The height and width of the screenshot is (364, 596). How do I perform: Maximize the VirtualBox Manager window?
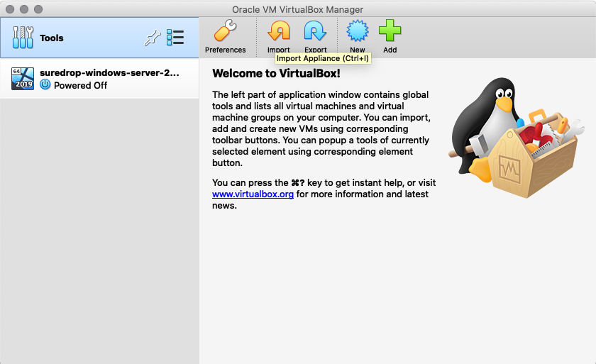coord(38,9)
